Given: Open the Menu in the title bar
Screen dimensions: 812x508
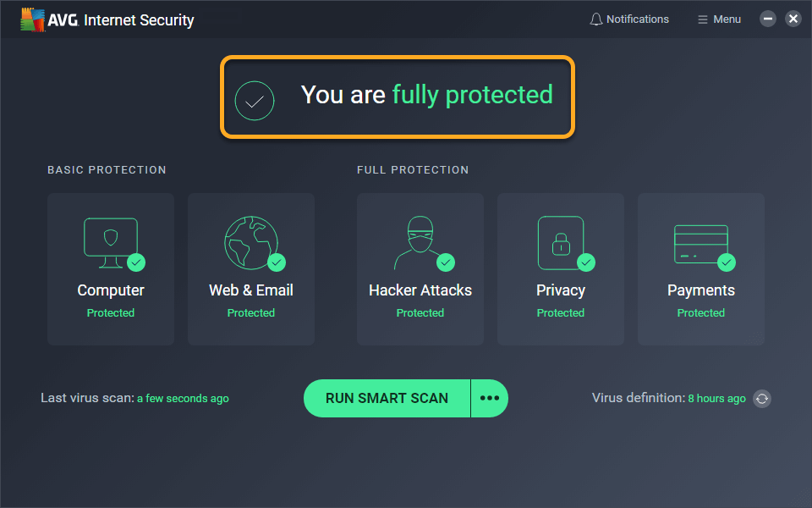Looking at the screenshot, I should (718, 18).
